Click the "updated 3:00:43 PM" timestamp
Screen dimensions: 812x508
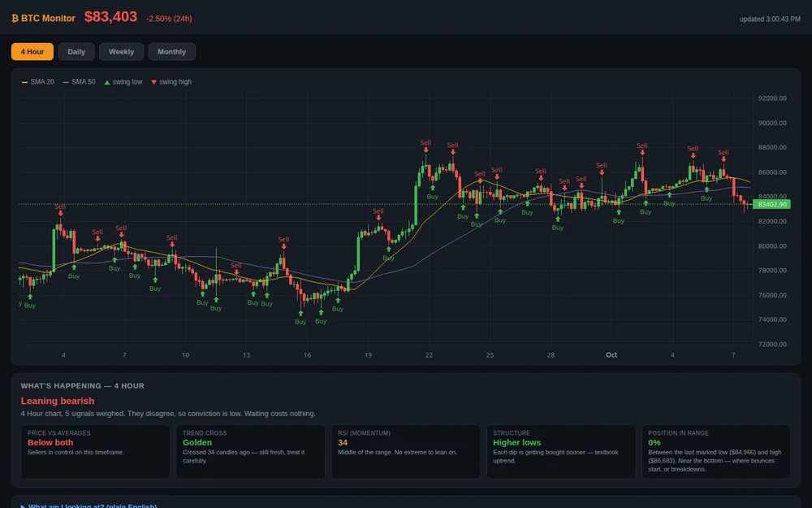click(x=770, y=20)
